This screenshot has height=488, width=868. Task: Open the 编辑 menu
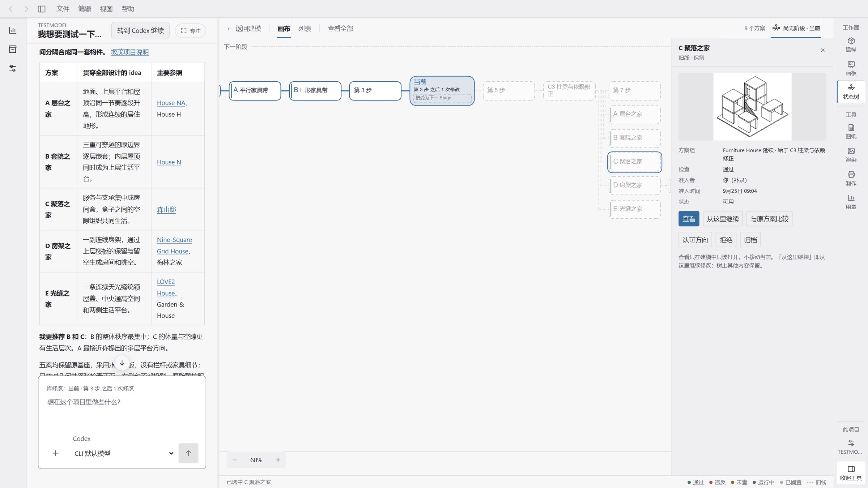pyautogui.click(x=84, y=9)
